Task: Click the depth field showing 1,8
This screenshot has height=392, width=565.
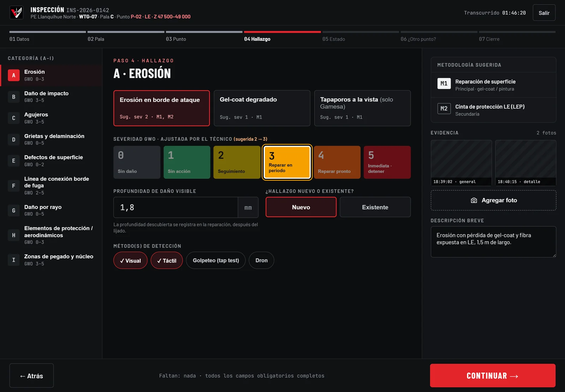Action: point(176,207)
